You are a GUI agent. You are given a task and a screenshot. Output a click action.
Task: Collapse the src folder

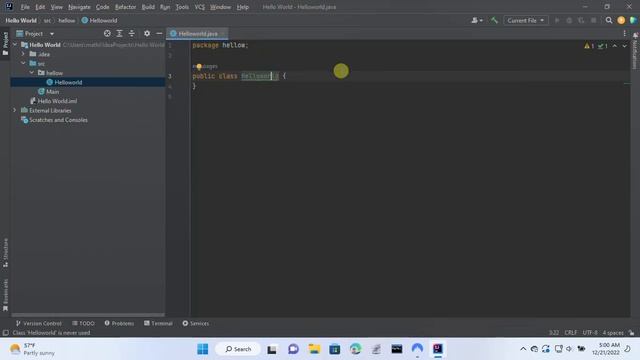23,63
